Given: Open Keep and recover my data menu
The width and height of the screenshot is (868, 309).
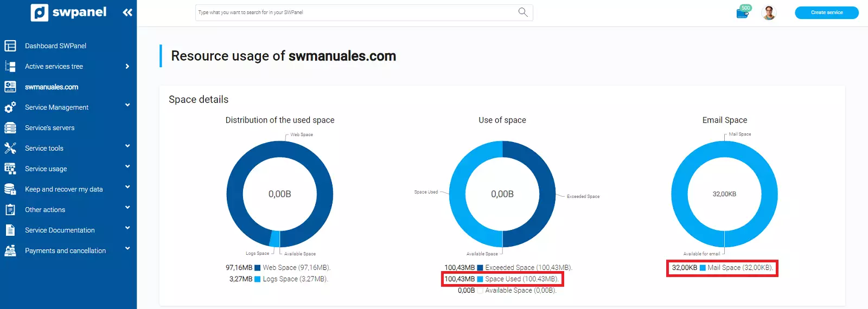Looking at the screenshot, I should [x=63, y=189].
